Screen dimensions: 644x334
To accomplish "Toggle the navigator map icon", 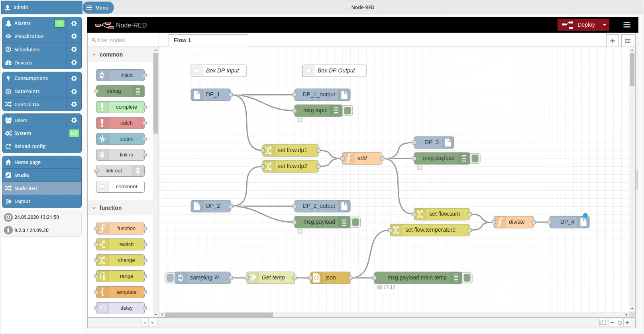I will (x=603, y=322).
